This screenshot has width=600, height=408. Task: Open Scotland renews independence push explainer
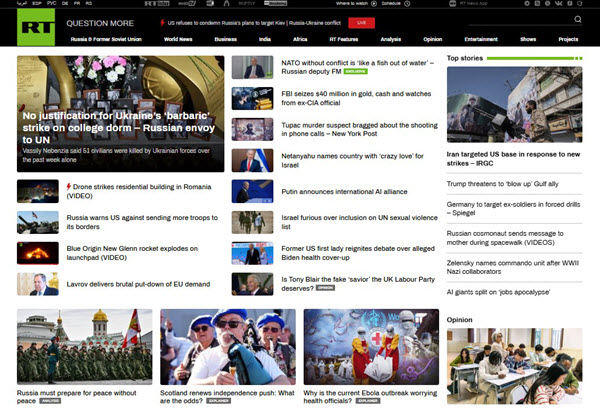pyautogui.click(x=227, y=397)
